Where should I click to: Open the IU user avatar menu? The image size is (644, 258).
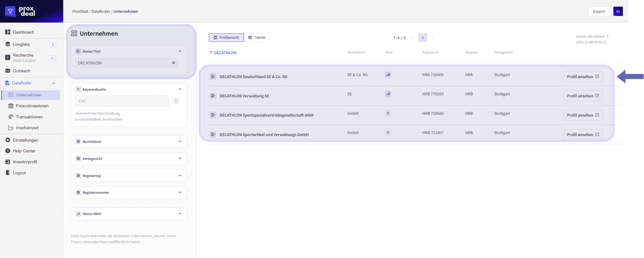[x=618, y=12]
